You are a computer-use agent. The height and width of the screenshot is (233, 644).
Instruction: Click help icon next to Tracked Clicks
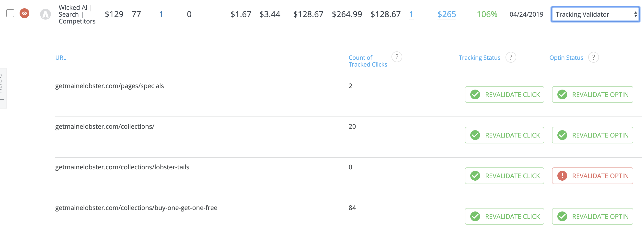[396, 57]
